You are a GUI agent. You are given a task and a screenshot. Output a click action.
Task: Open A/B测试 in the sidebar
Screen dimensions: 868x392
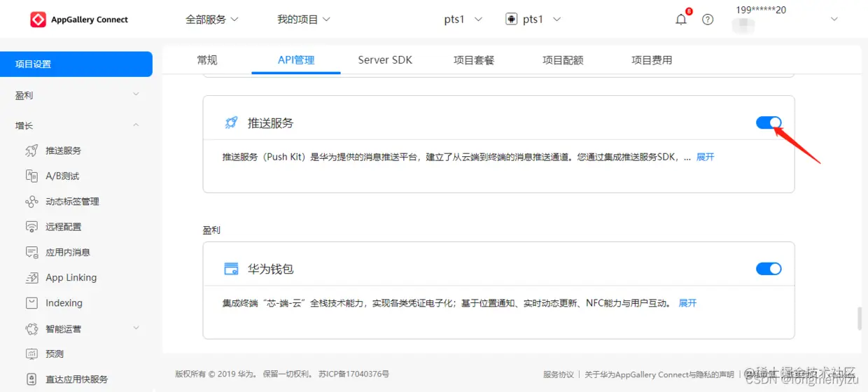[x=62, y=176]
